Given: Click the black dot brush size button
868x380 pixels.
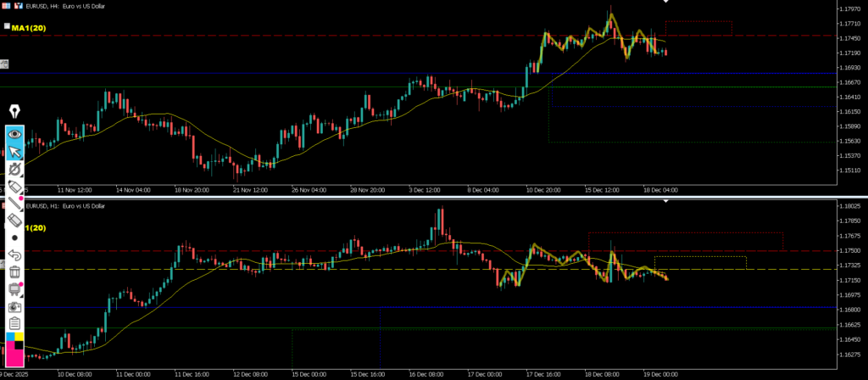Looking at the screenshot, I should 14,237.
